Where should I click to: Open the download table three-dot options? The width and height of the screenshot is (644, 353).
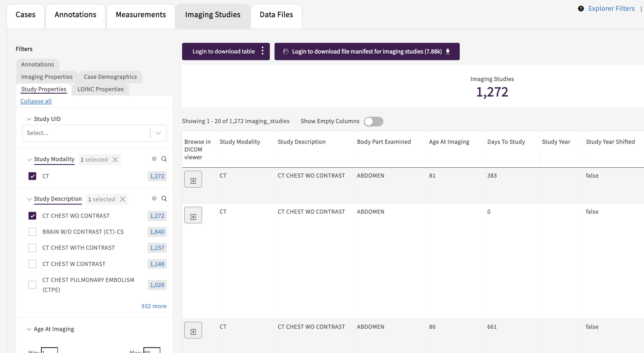pyautogui.click(x=263, y=51)
